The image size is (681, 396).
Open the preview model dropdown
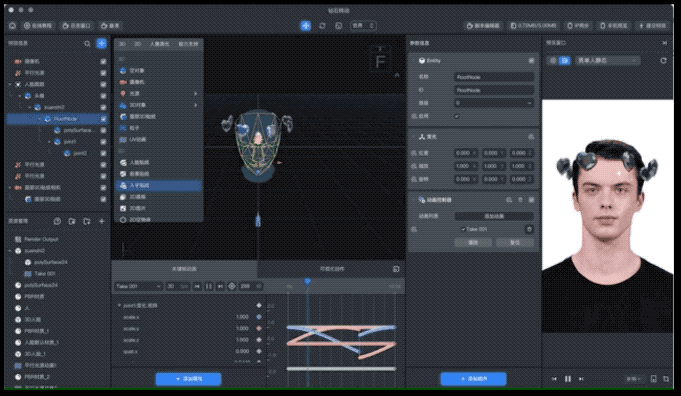click(x=607, y=60)
